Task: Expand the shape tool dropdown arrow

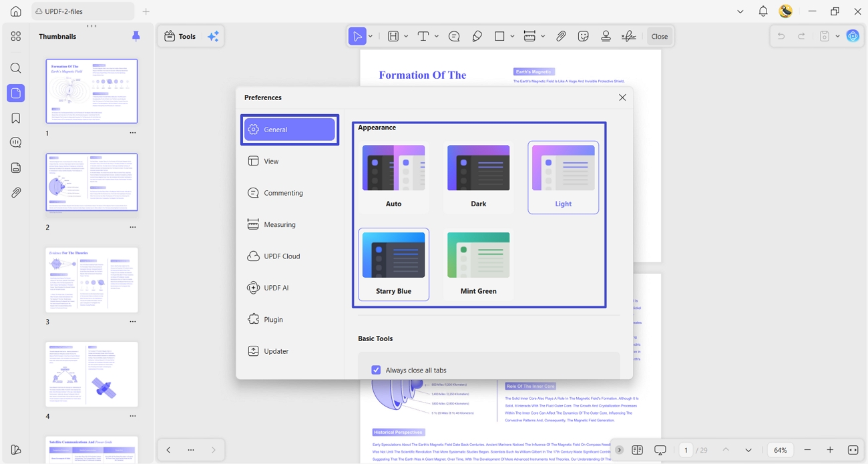Action: pyautogui.click(x=512, y=37)
